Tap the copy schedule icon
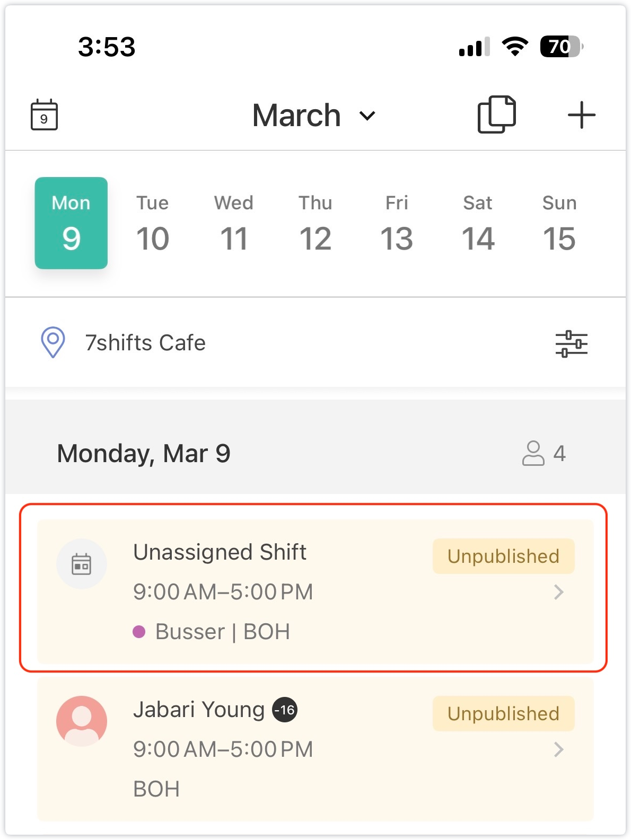The height and width of the screenshot is (840, 631). point(496,114)
